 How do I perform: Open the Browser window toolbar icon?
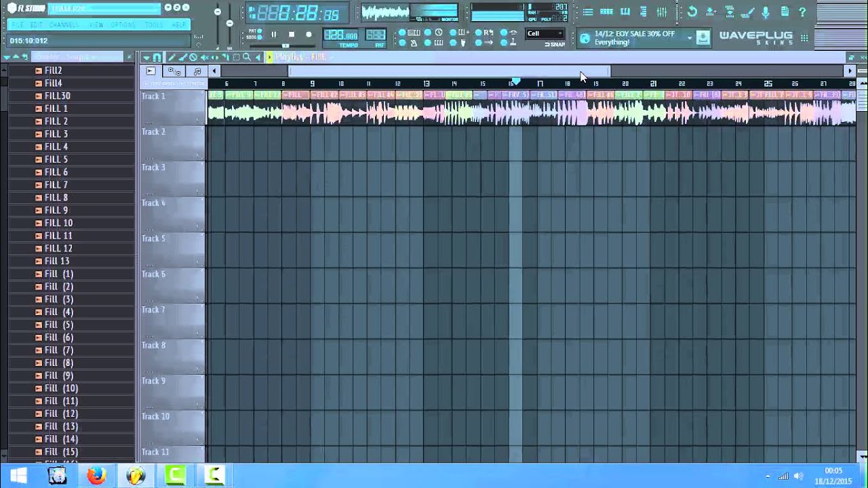point(644,12)
